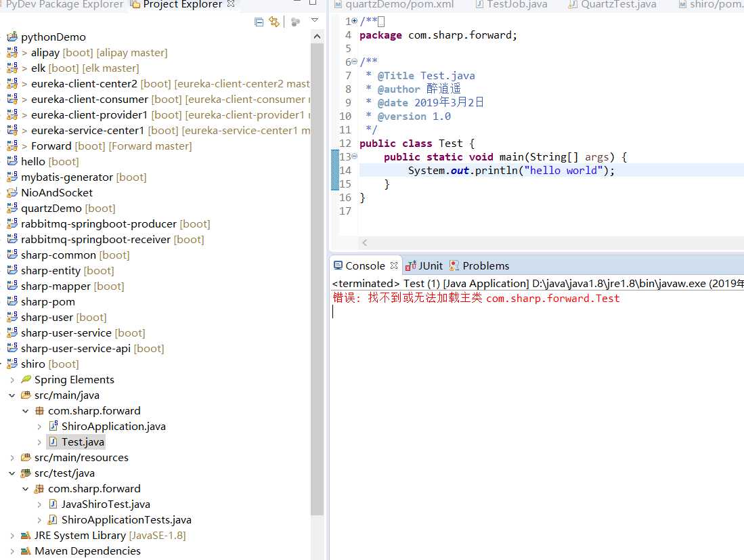Image resolution: width=744 pixels, height=560 pixels.
Task: Open the Project Explorer view menu triangle
Action: 315,20
